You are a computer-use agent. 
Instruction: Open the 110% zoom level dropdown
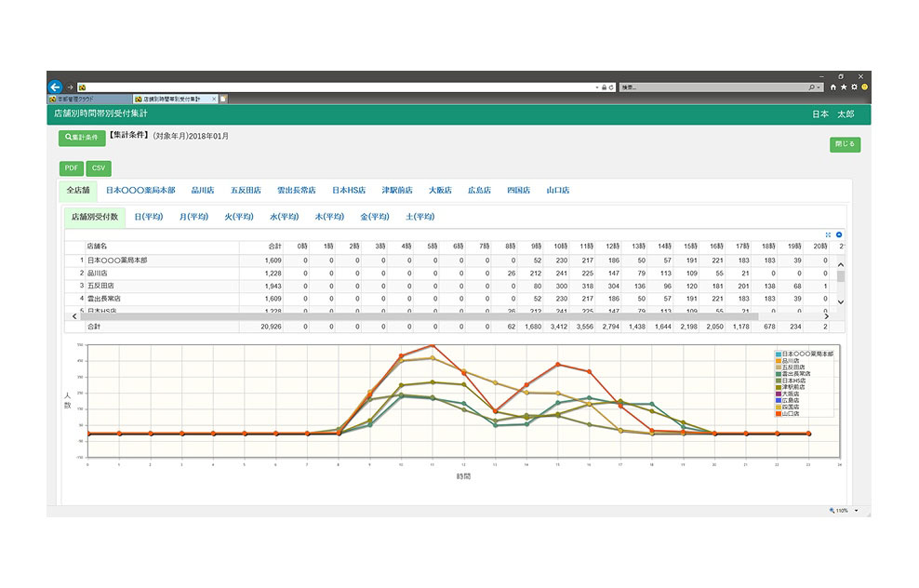click(856, 511)
